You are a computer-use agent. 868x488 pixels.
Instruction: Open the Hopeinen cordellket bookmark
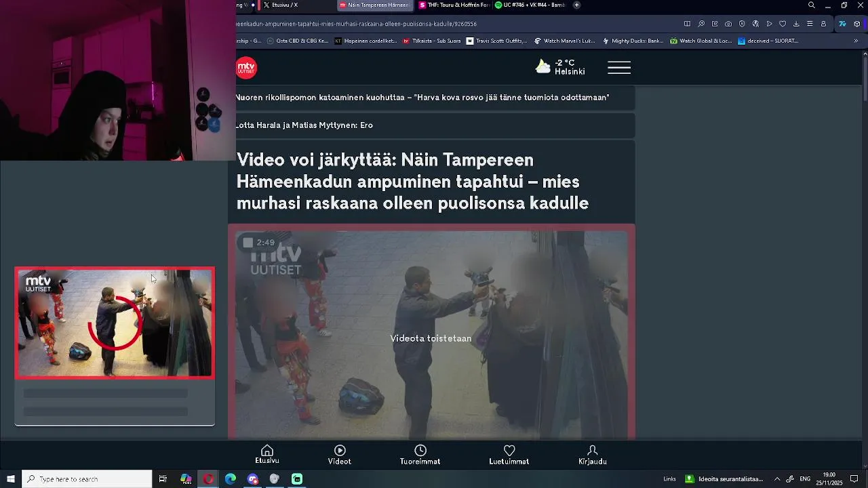(x=366, y=41)
